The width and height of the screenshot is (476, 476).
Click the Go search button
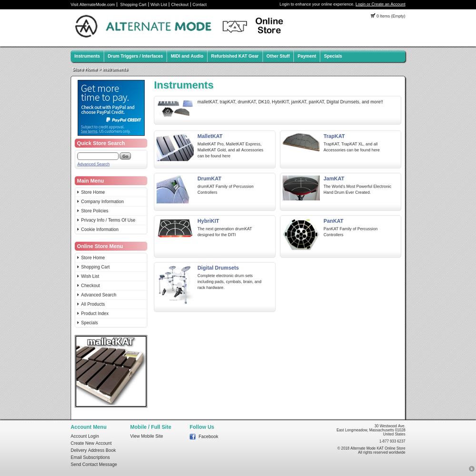(x=125, y=156)
